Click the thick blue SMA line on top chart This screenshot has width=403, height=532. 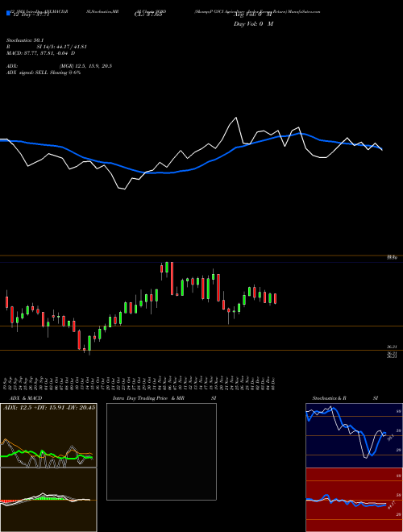point(190,169)
